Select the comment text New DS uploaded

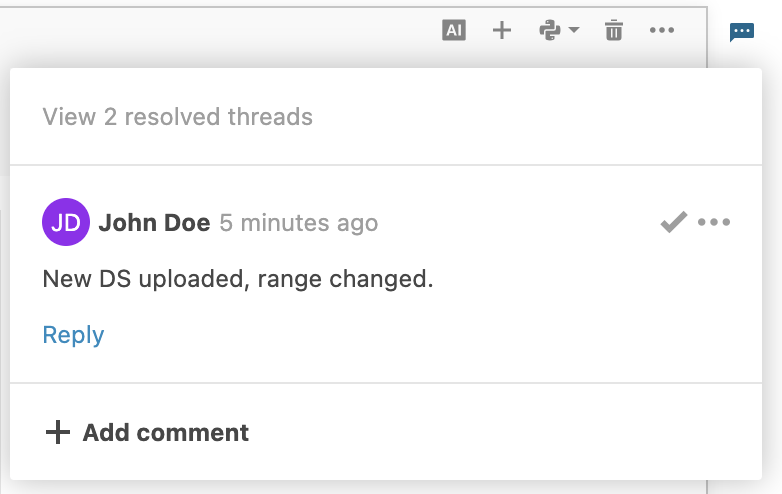point(238,279)
